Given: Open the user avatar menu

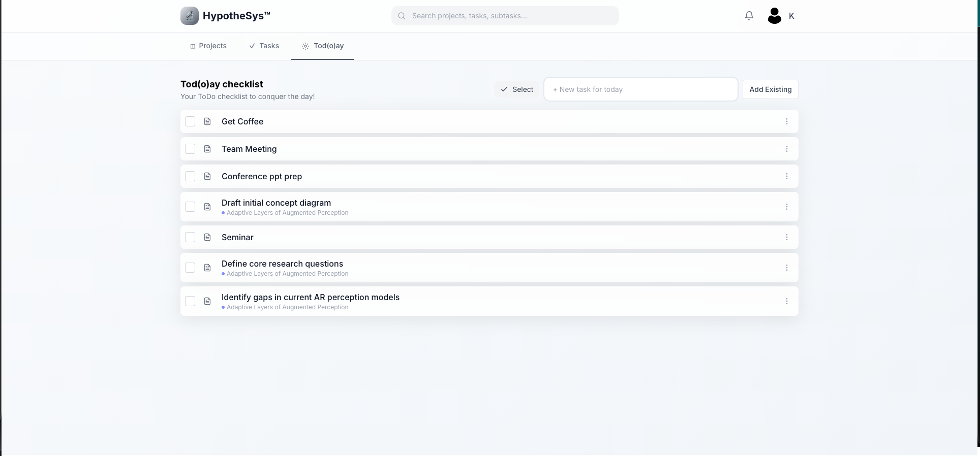Looking at the screenshot, I should [774, 16].
